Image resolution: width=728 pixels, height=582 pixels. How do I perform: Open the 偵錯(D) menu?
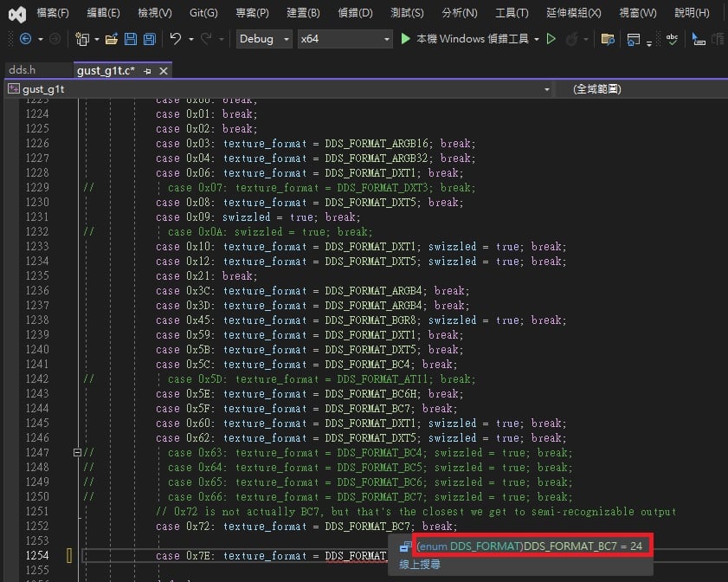pos(355,13)
